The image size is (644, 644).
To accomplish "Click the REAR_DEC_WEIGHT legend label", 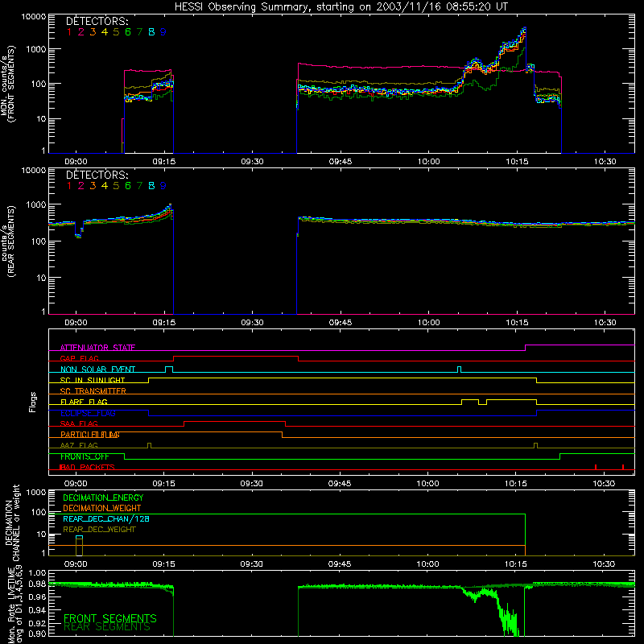I will (99, 530).
